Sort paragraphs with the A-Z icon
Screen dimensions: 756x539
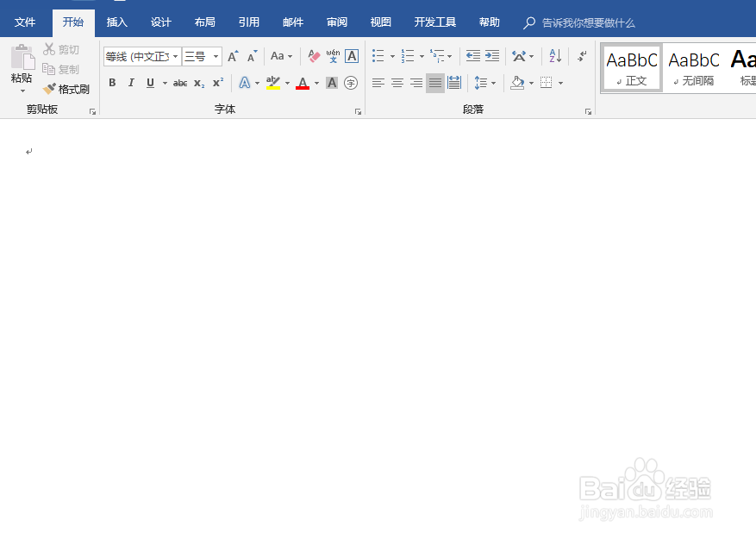tap(555, 56)
